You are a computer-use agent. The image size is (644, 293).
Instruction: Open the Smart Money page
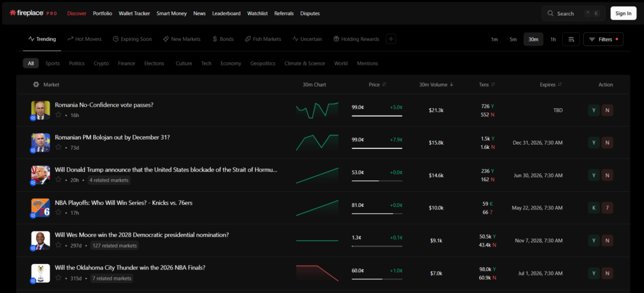(171, 13)
